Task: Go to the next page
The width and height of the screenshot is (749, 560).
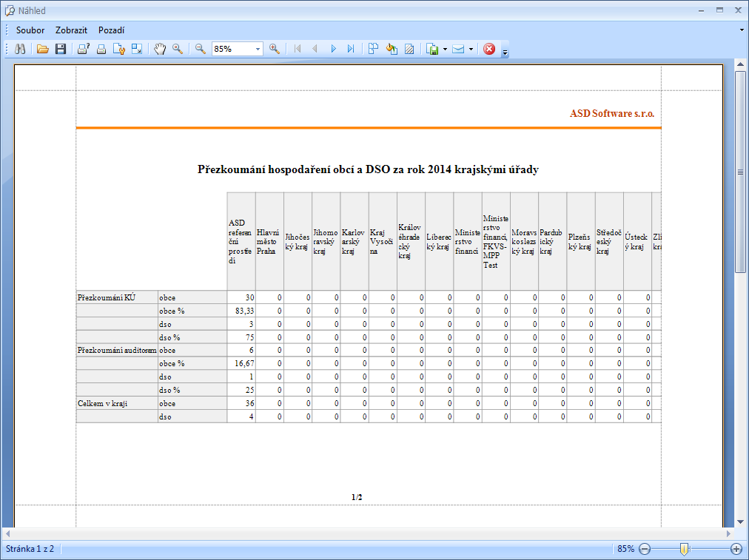Action: (333, 49)
